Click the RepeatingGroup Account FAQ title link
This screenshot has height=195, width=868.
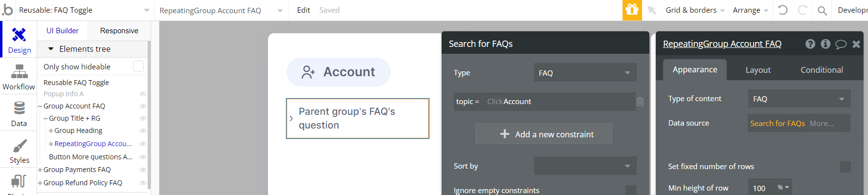click(x=722, y=44)
